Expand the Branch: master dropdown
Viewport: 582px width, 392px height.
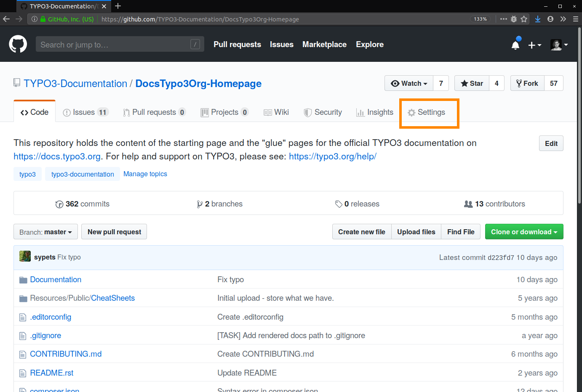tap(45, 232)
